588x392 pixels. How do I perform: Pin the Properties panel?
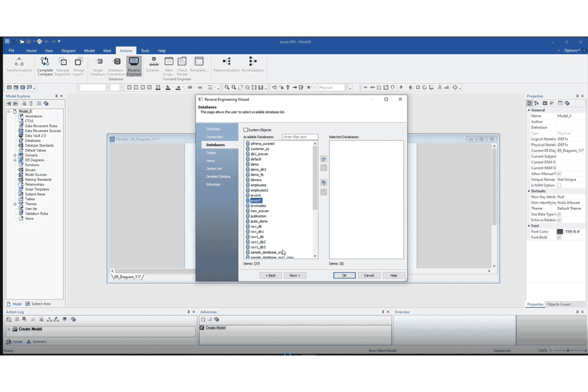tap(577, 96)
